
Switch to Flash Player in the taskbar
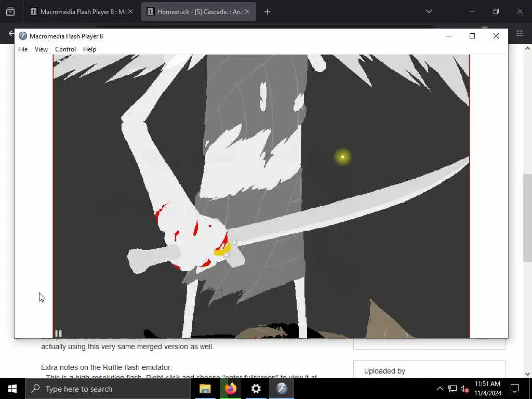coord(281,389)
